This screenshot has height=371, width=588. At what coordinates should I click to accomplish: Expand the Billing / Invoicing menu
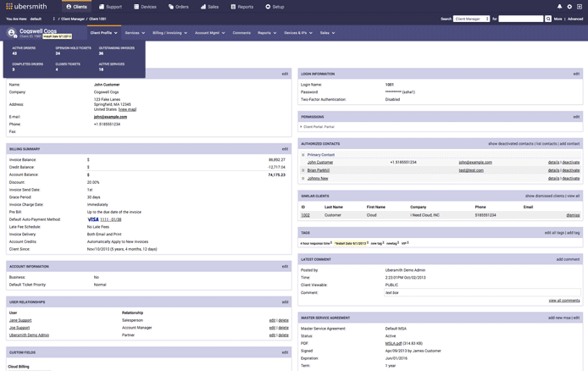[169, 33]
